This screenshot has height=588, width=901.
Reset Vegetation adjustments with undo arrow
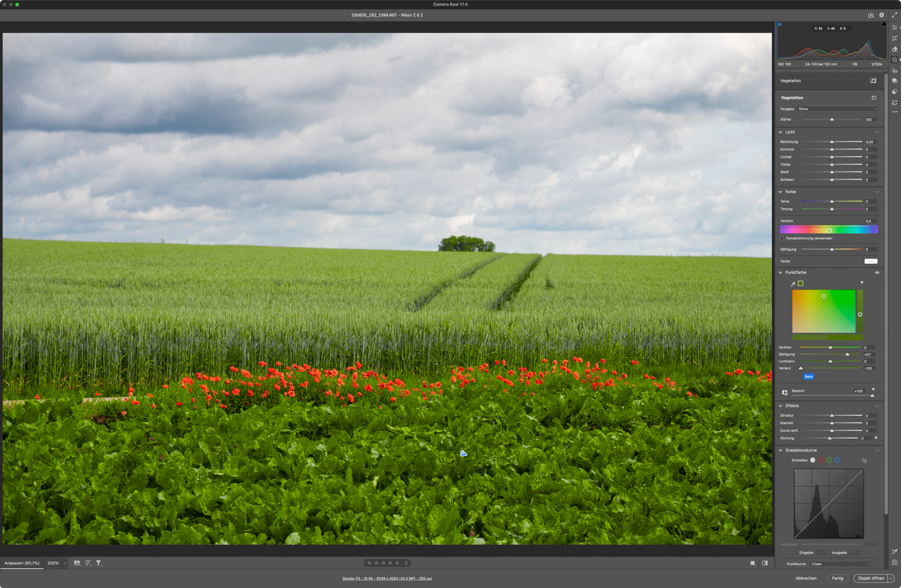click(874, 97)
